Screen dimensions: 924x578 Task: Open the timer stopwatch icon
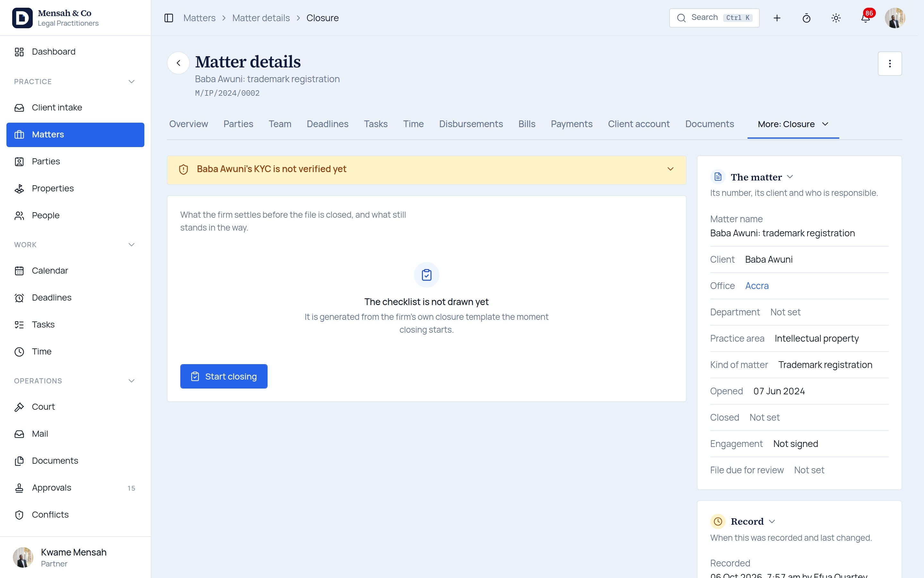click(806, 18)
